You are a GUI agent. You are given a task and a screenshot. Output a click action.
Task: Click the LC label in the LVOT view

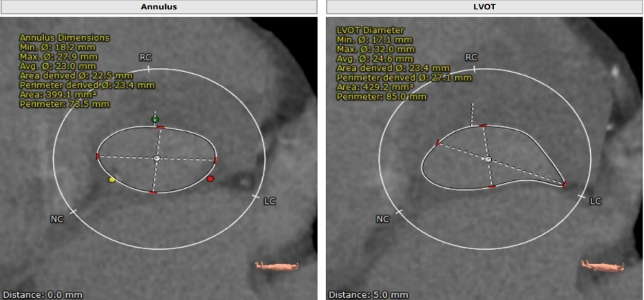[x=595, y=201]
